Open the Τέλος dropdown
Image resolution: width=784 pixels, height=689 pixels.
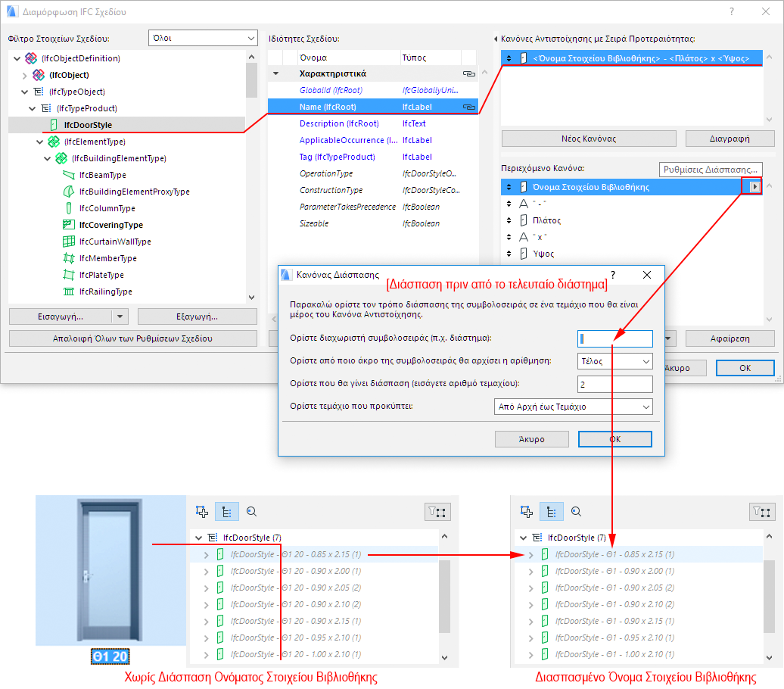click(x=615, y=361)
